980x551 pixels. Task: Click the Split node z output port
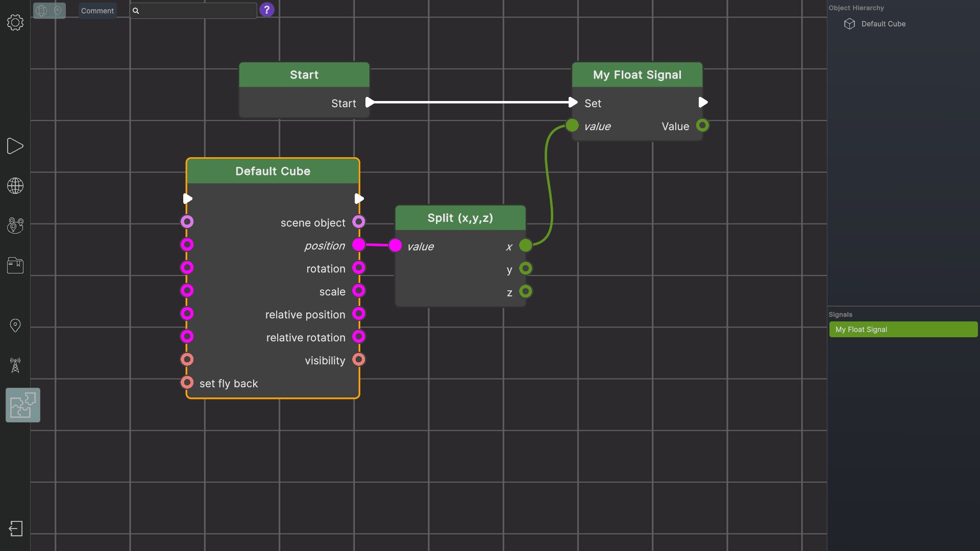[526, 291]
